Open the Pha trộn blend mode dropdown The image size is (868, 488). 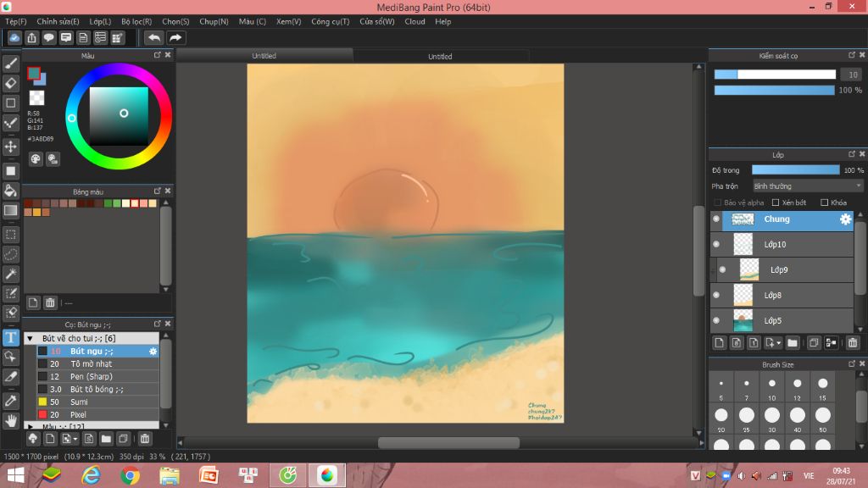pyautogui.click(x=808, y=186)
